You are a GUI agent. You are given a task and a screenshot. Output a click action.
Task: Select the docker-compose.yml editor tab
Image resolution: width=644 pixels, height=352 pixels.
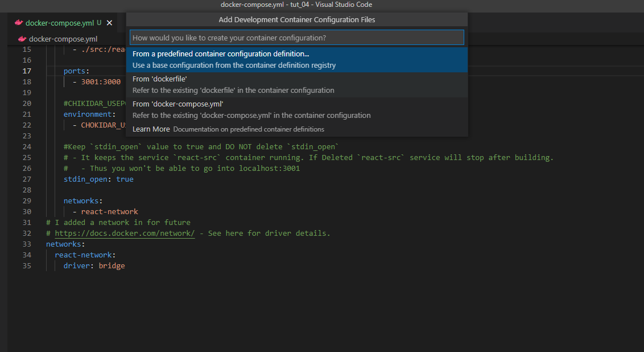coord(60,23)
